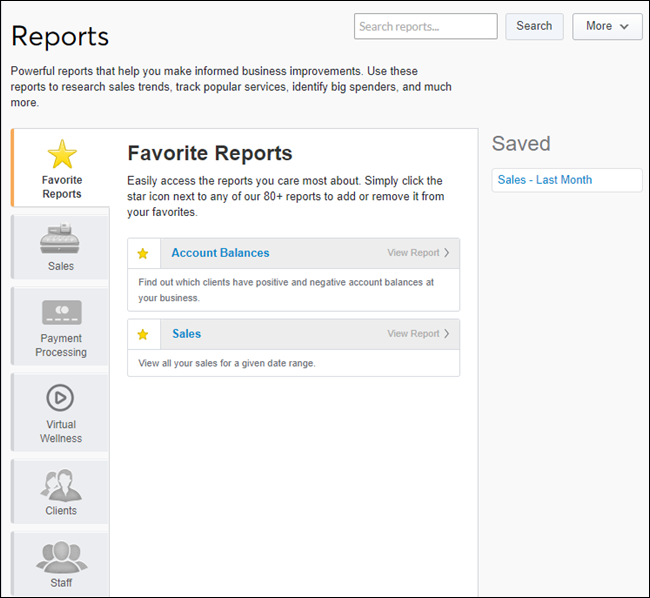This screenshot has width=650, height=598.
Task: Click the Favorite Reports heading
Action: tap(210, 153)
